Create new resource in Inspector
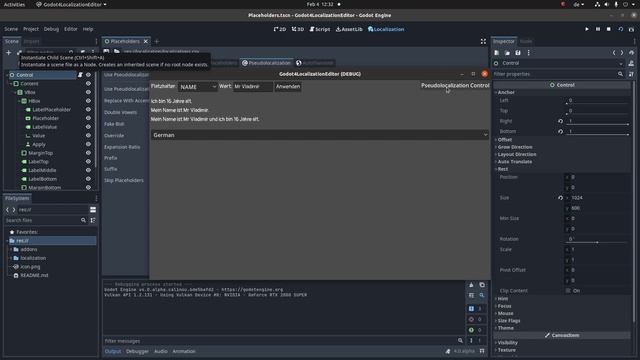 click(x=497, y=53)
